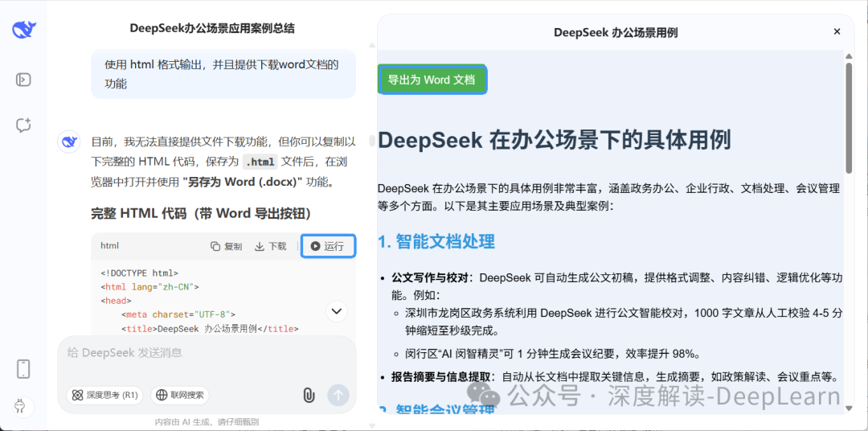Click the 内容由 AI 生成 disclaimer text
Viewport: 868px width, 431px height.
[x=207, y=421]
